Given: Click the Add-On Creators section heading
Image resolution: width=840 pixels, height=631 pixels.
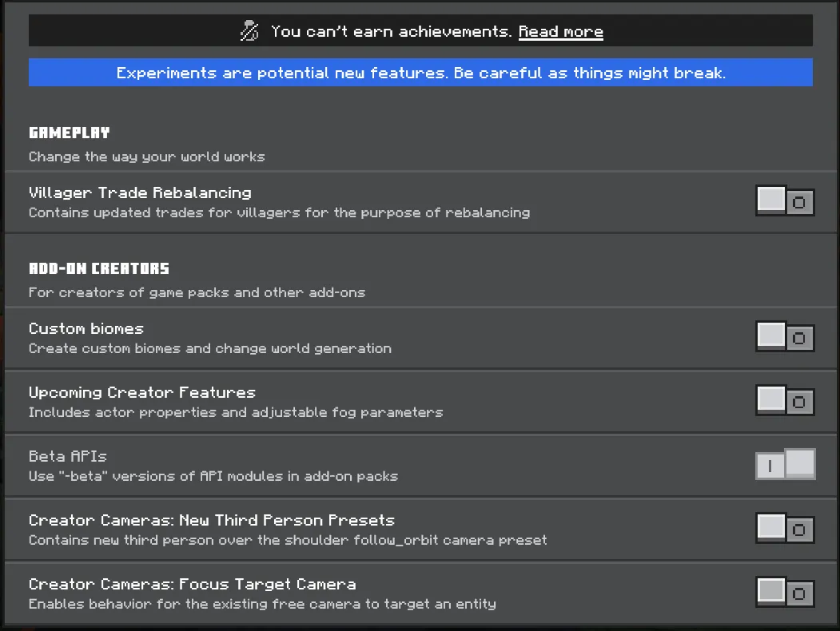Looking at the screenshot, I should coord(99,268).
